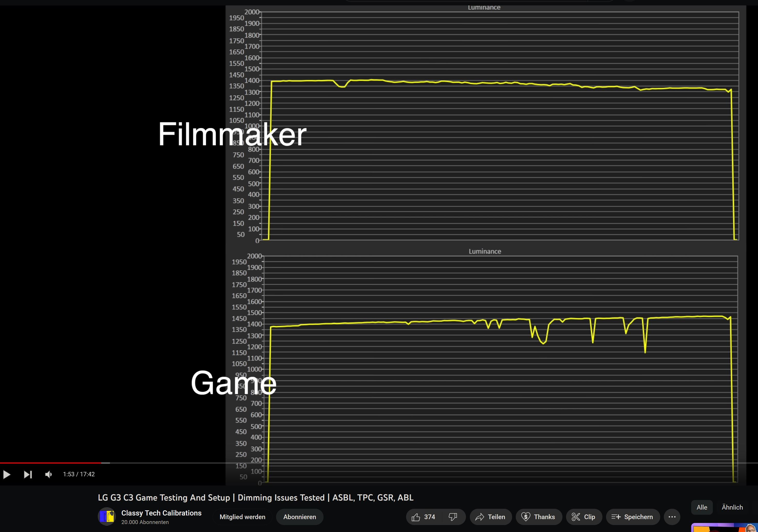Save the video with Speichern
The height and width of the screenshot is (532, 758).
click(633, 517)
